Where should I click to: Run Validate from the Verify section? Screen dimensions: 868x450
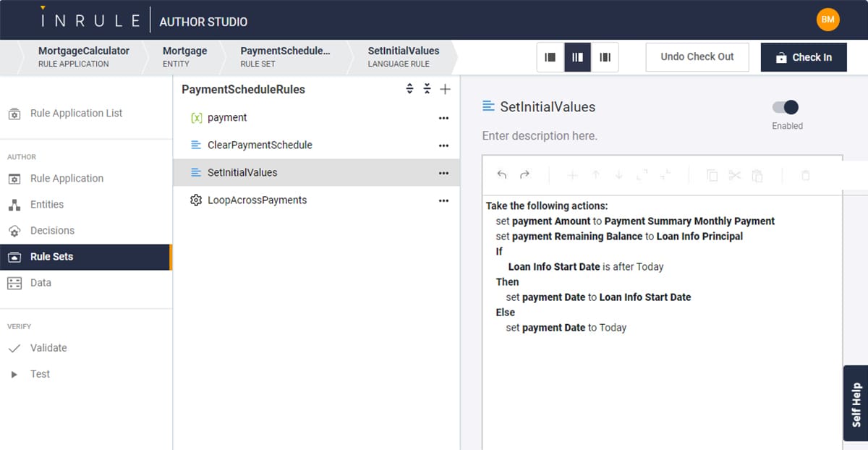click(48, 347)
